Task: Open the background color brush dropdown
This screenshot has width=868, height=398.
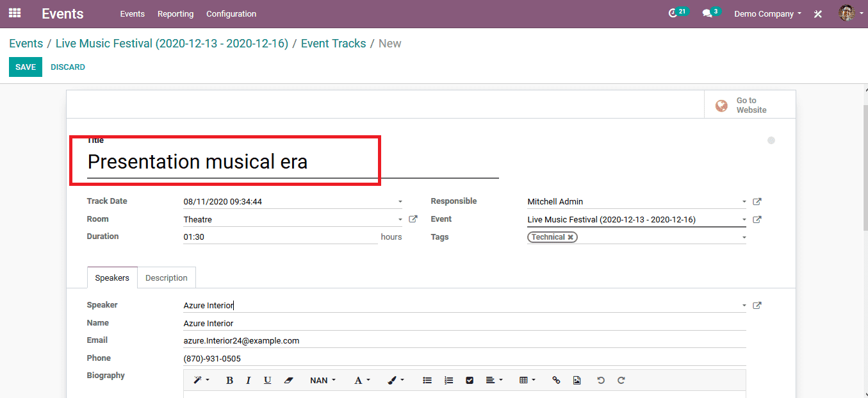Action: [x=396, y=380]
